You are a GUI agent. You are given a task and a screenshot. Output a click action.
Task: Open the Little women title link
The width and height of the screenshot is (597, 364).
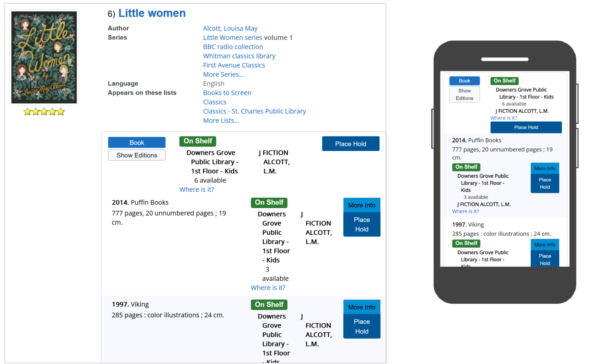point(152,13)
